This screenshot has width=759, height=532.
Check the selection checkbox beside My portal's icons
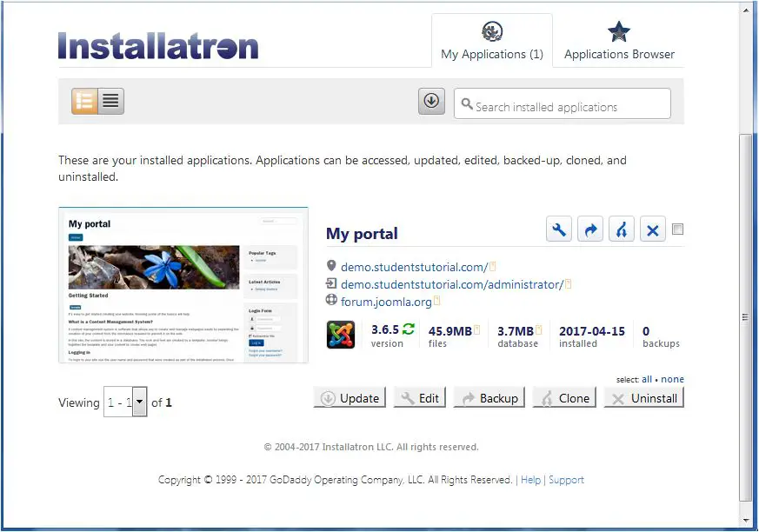[x=677, y=229]
